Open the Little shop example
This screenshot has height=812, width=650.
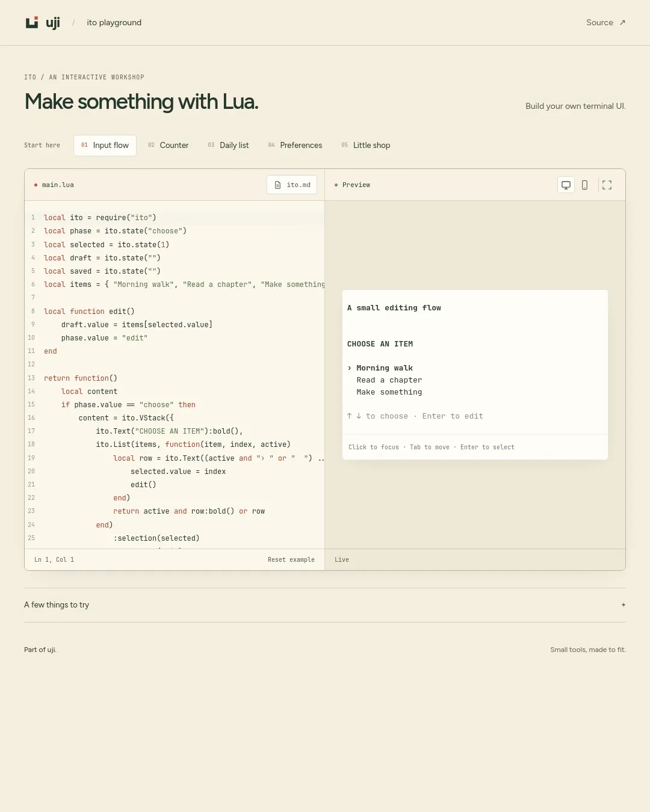pyautogui.click(x=366, y=146)
